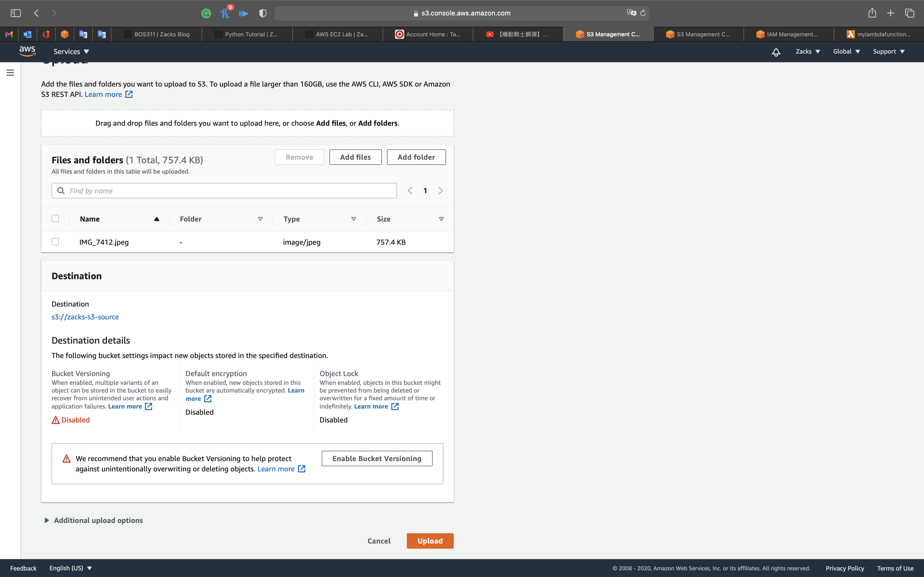Click the orange Upload button

pyautogui.click(x=430, y=541)
